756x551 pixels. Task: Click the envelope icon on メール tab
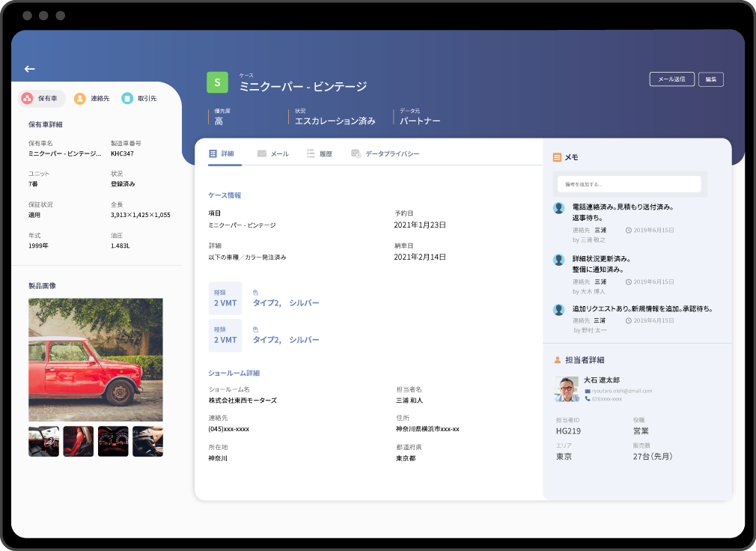click(262, 153)
